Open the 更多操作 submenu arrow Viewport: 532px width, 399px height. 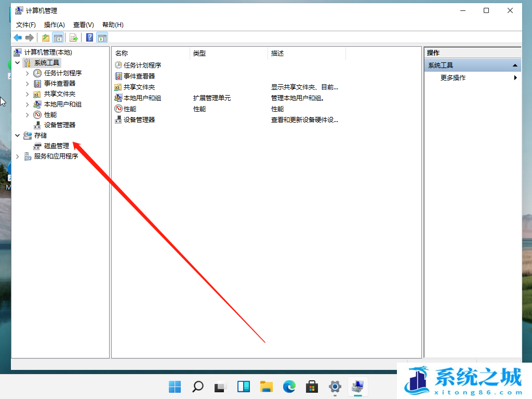[515, 78]
